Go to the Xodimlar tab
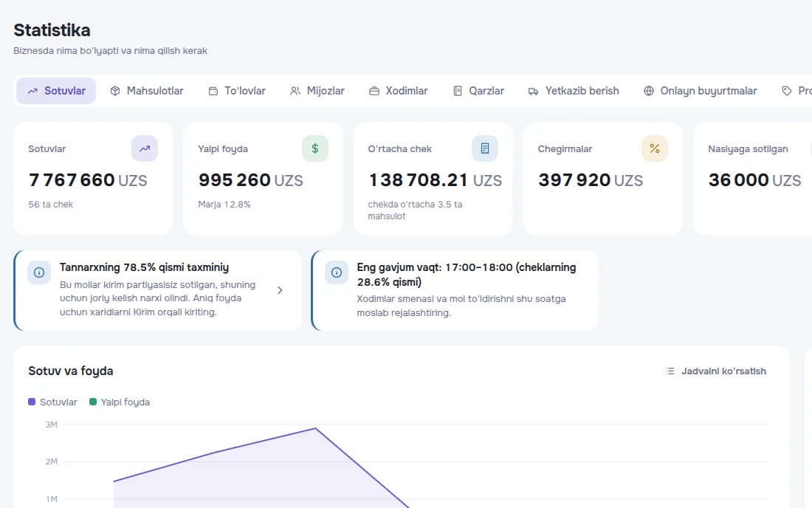Viewport: 812px width, 508px height. tap(398, 91)
